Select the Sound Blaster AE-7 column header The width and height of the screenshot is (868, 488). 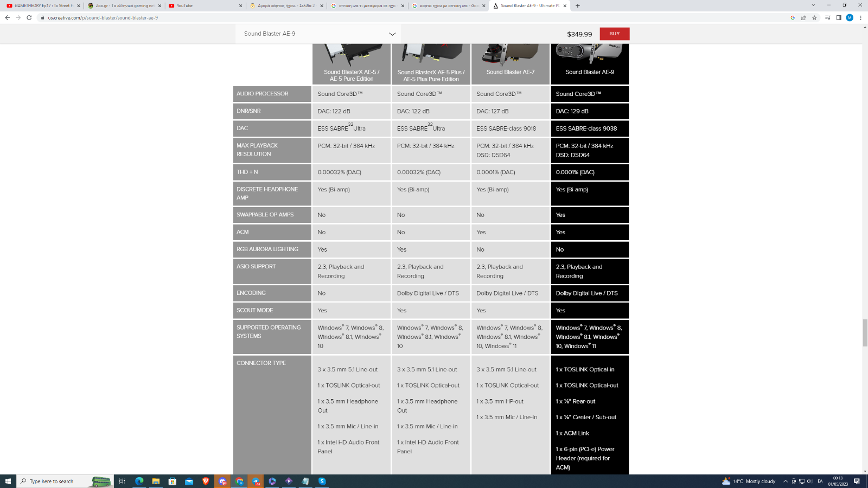tap(510, 72)
